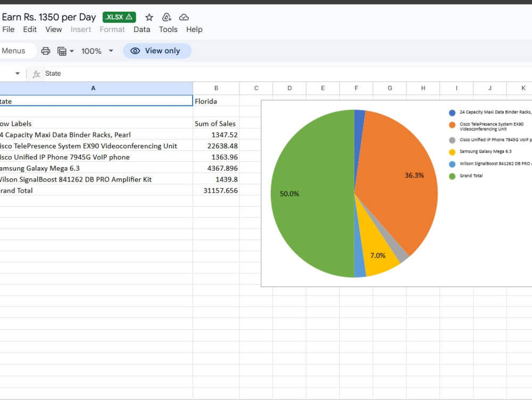Screen dimensions: 532x400
Task: Select the Grand Total label cell
Action: (96, 191)
